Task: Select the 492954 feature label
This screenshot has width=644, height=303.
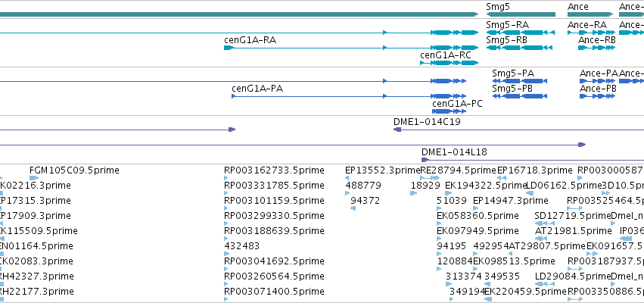Action: [491, 246]
